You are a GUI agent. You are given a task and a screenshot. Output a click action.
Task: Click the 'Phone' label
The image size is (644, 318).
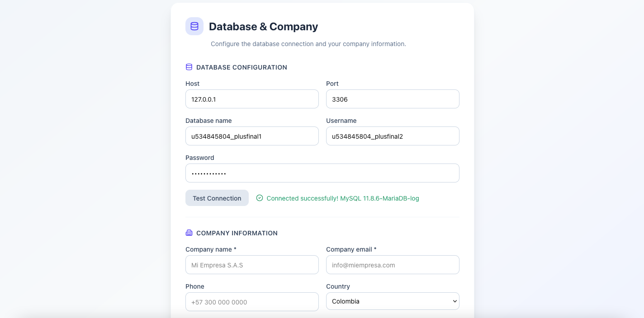[x=195, y=286]
